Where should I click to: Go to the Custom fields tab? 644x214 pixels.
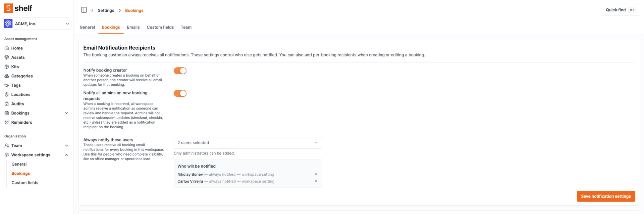160,27
